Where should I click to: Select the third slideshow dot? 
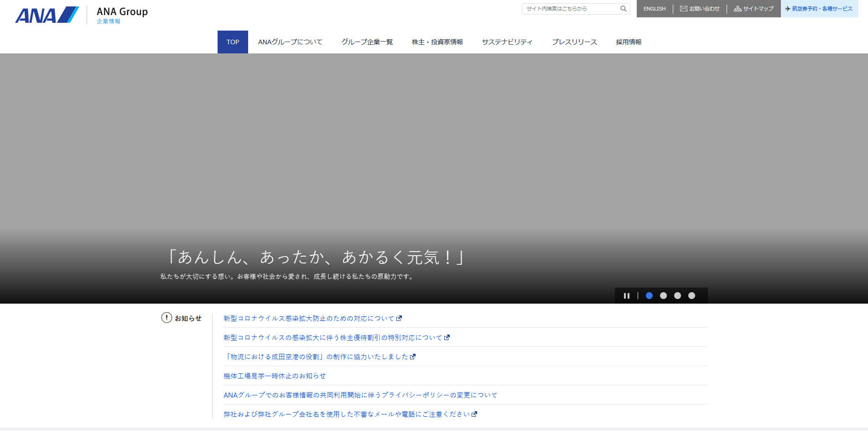point(677,296)
